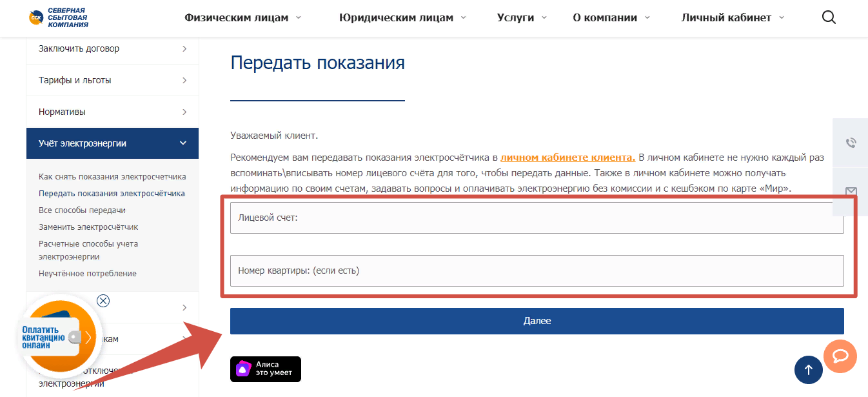Open 'Как снять показания электросчетчика' link
Viewport: 868px width, 397px height.
112,176
